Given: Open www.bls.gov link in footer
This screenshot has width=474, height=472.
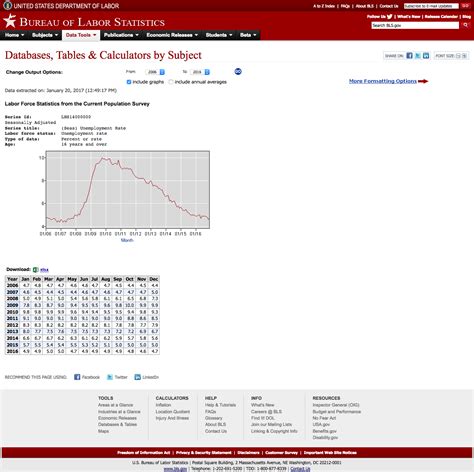Looking at the screenshot, I should click(x=175, y=469).
